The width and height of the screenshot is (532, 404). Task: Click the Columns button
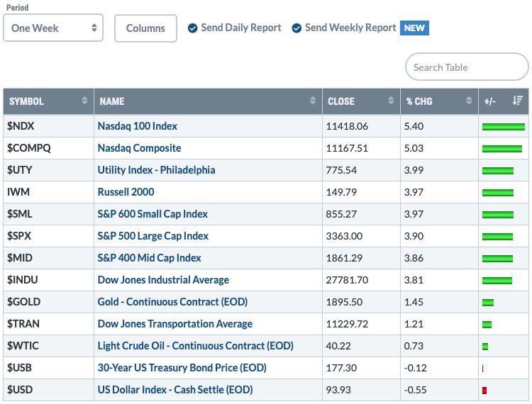(x=145, y=28)
